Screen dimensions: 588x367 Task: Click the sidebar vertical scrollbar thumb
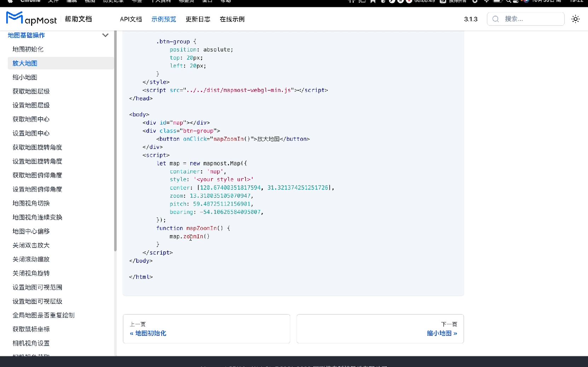click(115, 141)
